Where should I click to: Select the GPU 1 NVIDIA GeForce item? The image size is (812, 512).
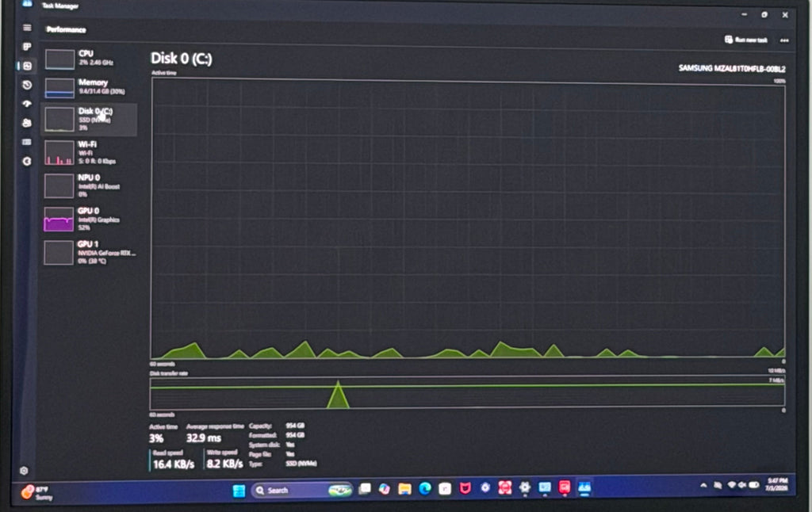(89, 252)
